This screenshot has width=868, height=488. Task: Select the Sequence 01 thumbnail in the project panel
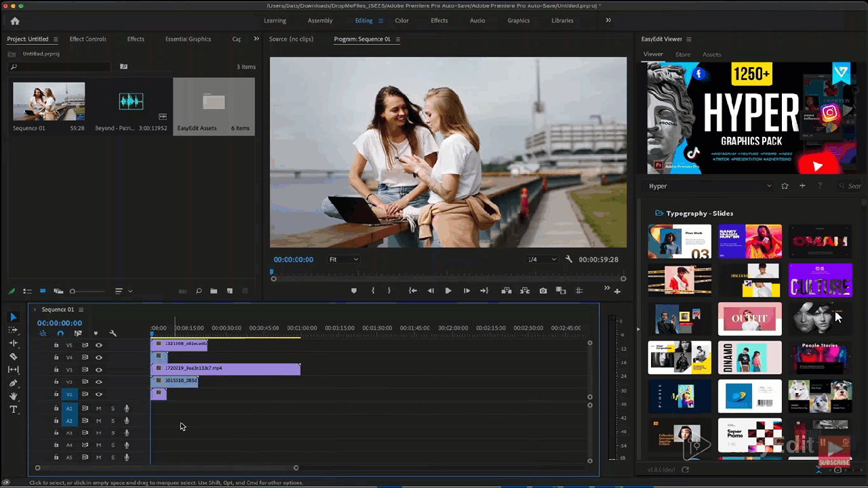[49, 100]
